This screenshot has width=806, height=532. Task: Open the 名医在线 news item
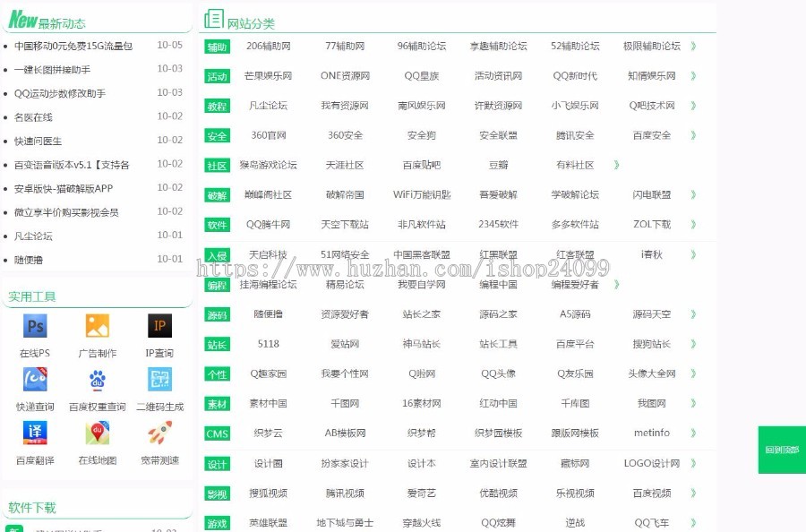[x=33, y=117]
